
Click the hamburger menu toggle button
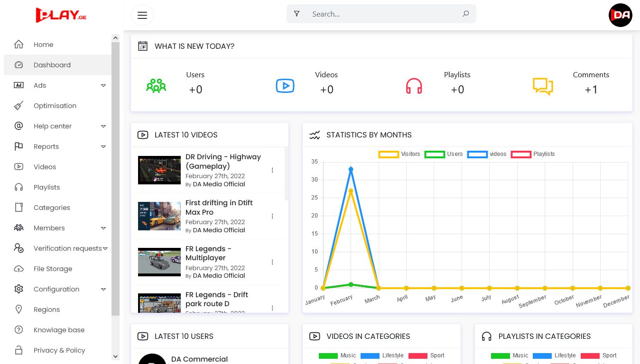(x=142, y=15)
